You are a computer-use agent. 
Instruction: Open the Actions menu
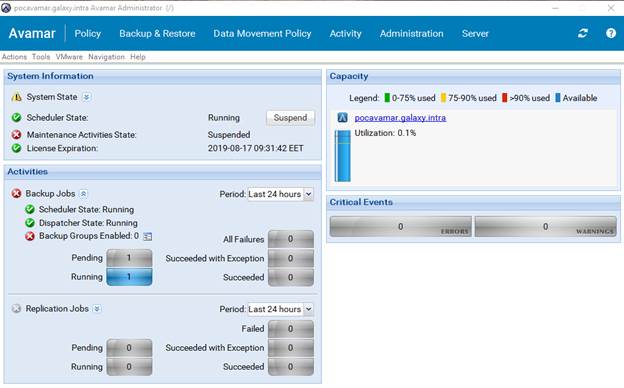[x=14, y=57]
